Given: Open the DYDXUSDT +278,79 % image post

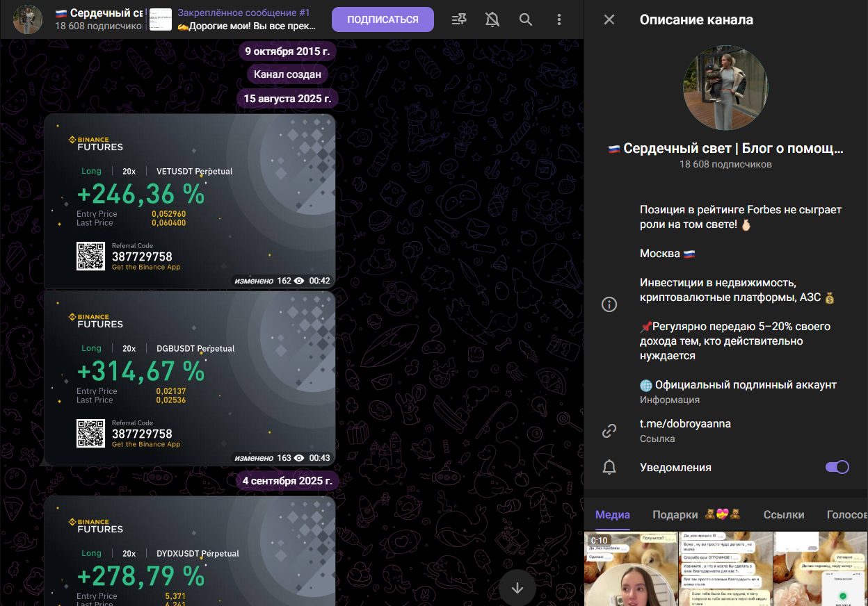Looking at the screenshot, I should pyautogui.click(x=190, y=550).
